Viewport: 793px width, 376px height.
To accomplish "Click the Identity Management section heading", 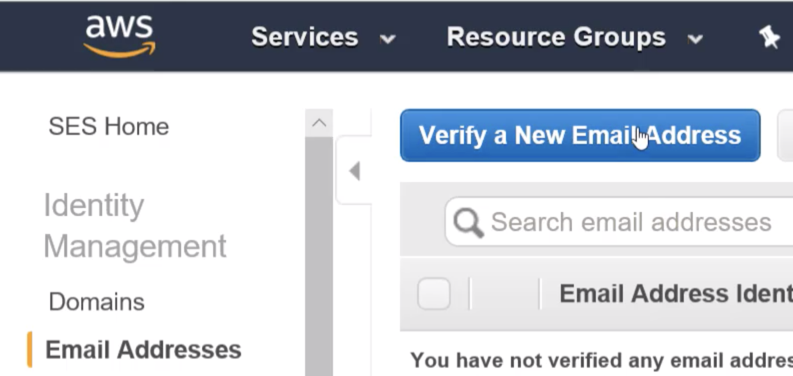I will [135, 226].
